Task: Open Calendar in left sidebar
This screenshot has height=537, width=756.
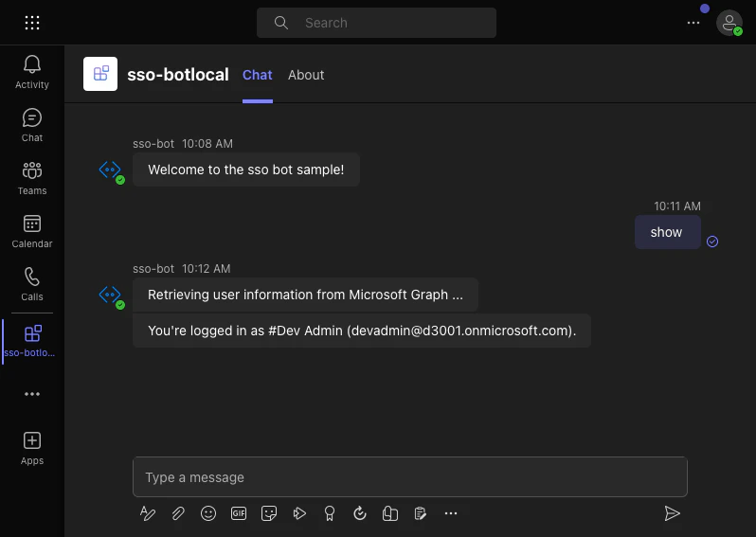Action: pyautogui.click(x=32, y=231)
